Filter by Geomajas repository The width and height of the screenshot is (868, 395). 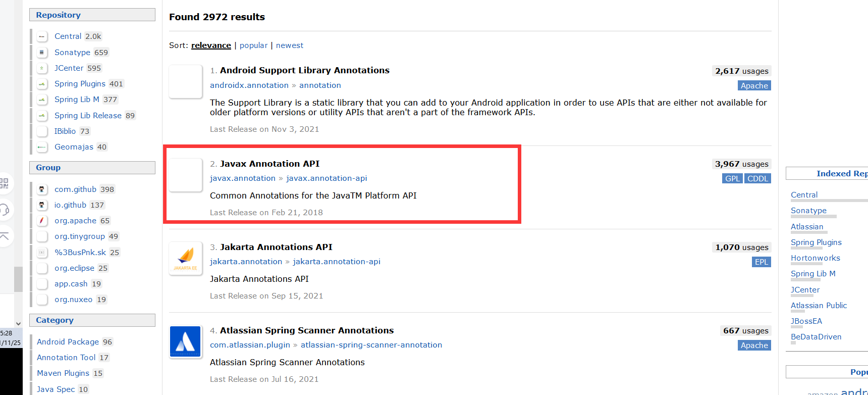coord(74,147)
